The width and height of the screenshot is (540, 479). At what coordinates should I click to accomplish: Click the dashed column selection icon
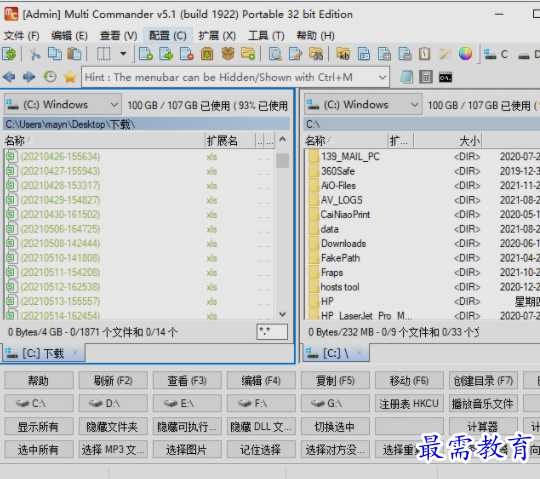[103, 54]
